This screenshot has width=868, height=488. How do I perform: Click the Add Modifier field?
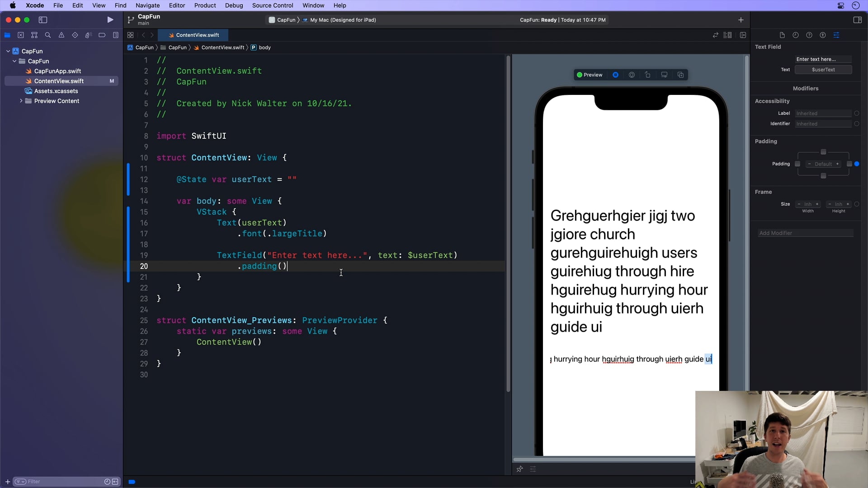[806, 233]
